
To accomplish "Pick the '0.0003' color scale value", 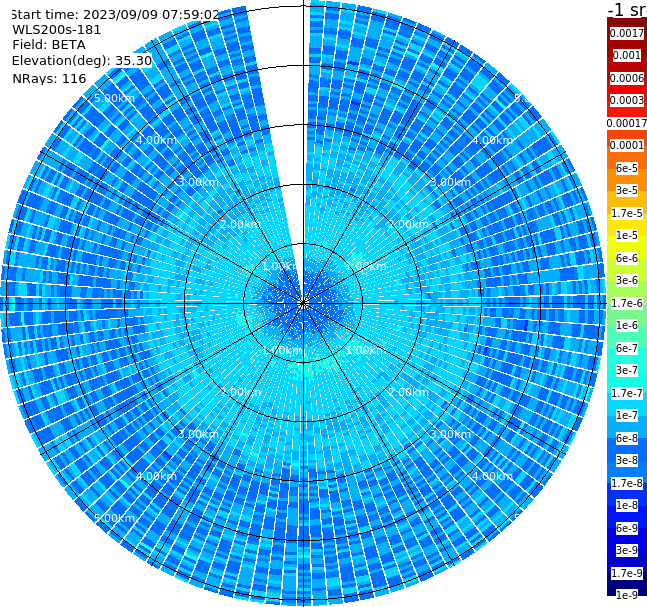I will [627, 100].
